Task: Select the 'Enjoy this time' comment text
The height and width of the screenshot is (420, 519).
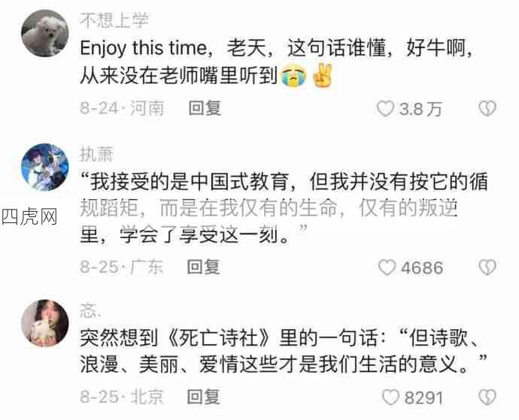Action: (x=276, y=62)
